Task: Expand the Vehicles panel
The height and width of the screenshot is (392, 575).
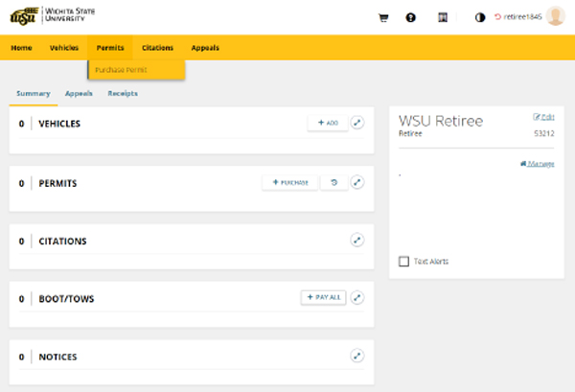Action: click(357, 123)
